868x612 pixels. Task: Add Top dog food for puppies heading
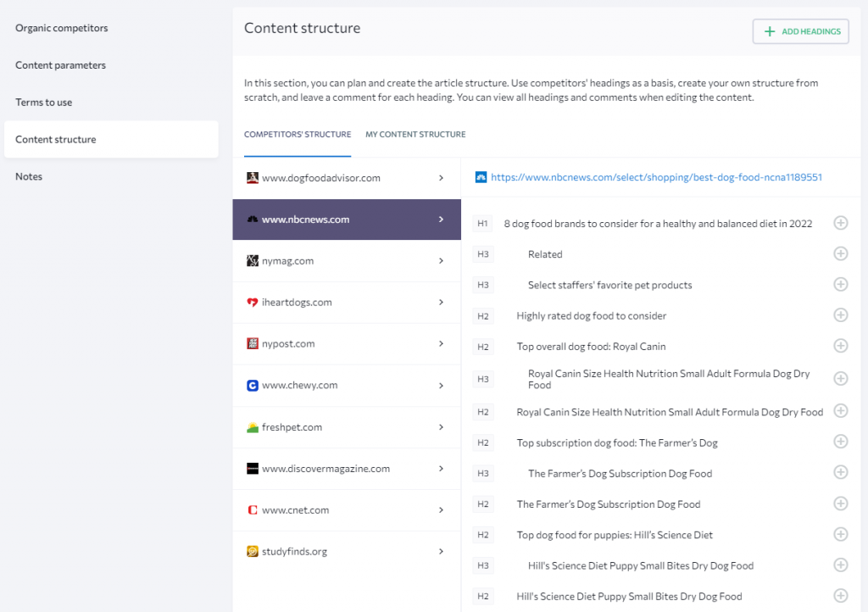(x=840, y=534)
